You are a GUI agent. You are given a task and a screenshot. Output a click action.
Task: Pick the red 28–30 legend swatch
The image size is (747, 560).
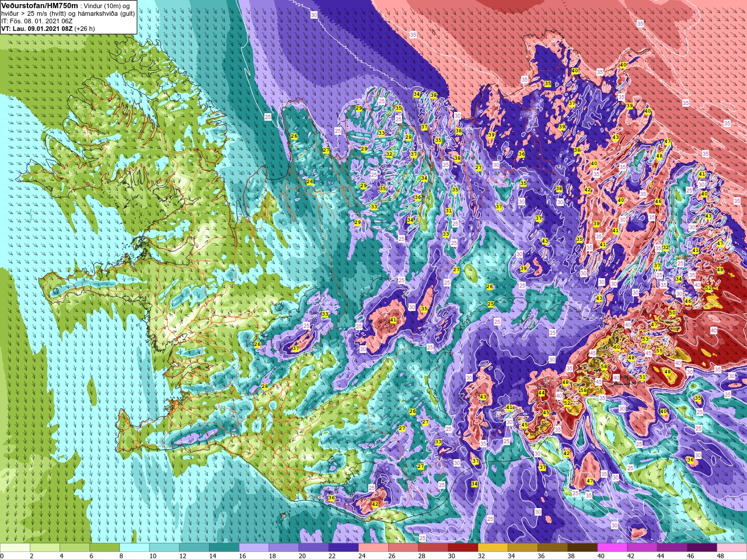[x=433, y=548]
